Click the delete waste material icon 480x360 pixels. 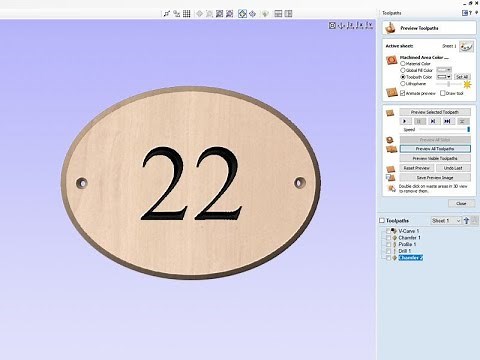click(x=391, y=188)
